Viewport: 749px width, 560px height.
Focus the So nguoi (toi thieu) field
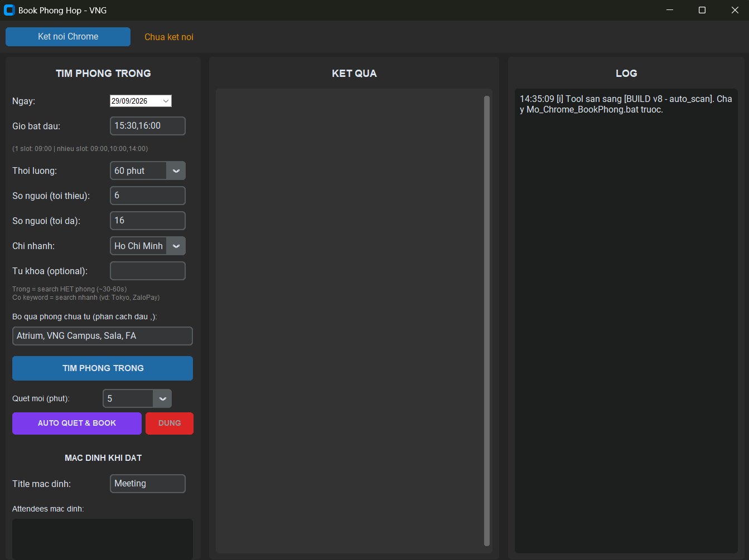tap(148, 196)
